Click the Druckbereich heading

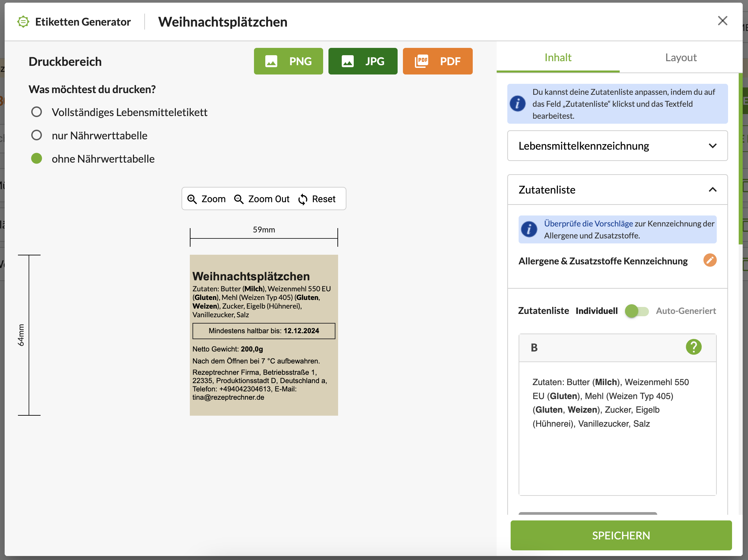point(65,62)
